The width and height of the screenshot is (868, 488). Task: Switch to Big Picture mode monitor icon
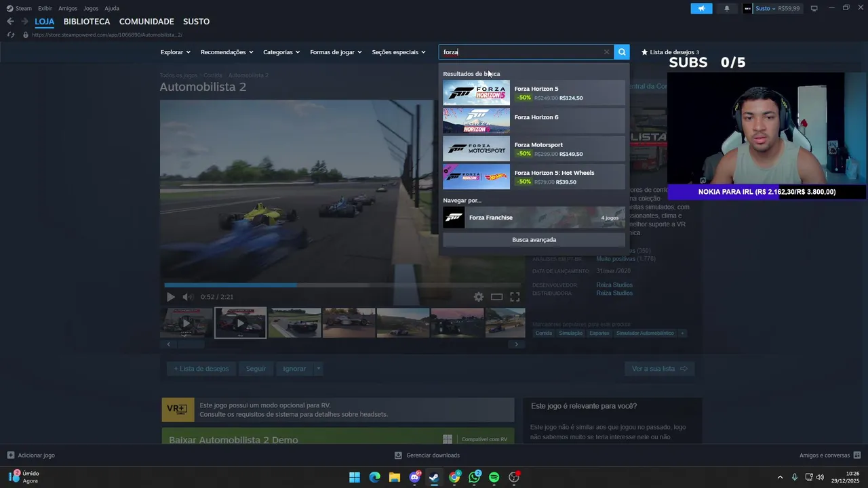(814, 8)
